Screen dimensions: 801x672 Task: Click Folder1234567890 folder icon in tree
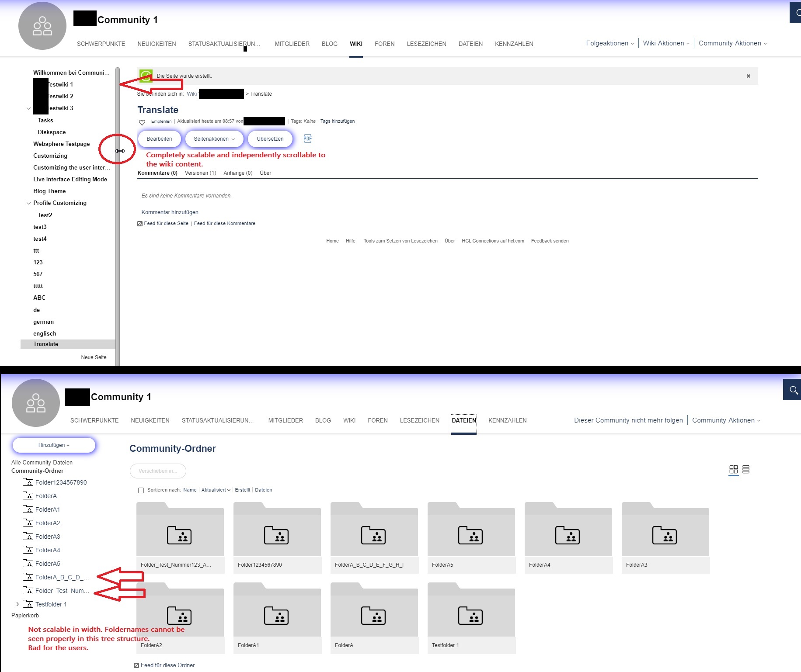(x=28, y=482)
